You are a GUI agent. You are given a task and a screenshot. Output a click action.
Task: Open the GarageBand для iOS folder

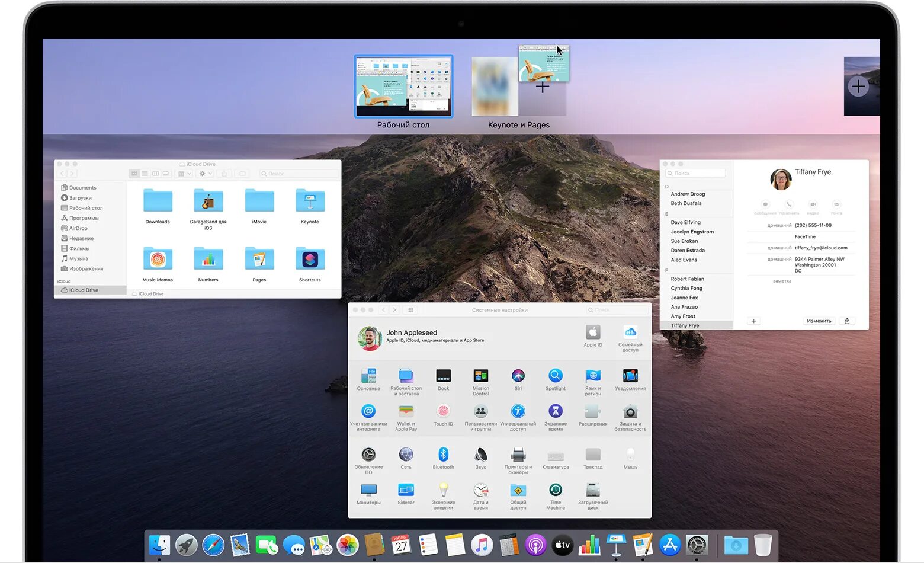[208, 209]
